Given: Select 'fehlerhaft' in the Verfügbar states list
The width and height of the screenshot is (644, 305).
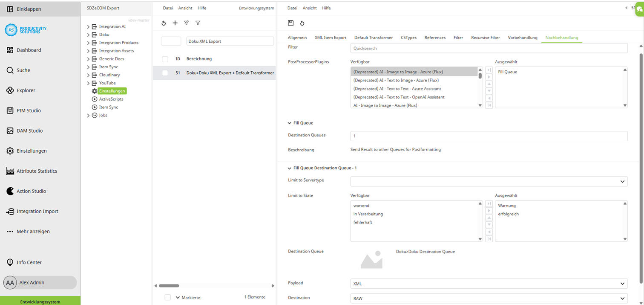Looking at the screenshot, I should 363,222.
